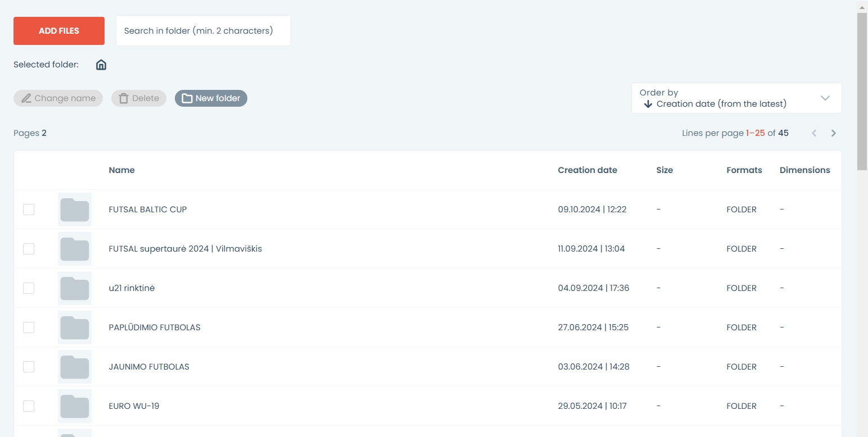
Task: Go to the next page arrow
Action: coord(834,133)
